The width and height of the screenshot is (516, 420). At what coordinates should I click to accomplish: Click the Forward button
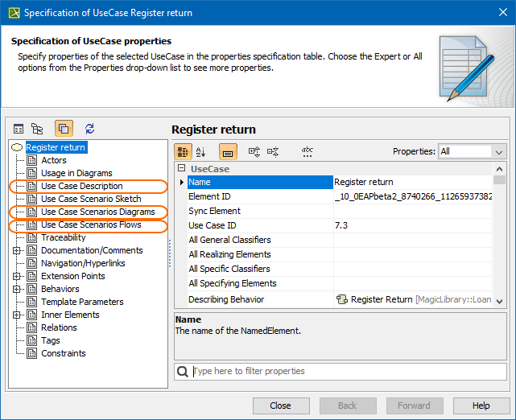(415, 406)
